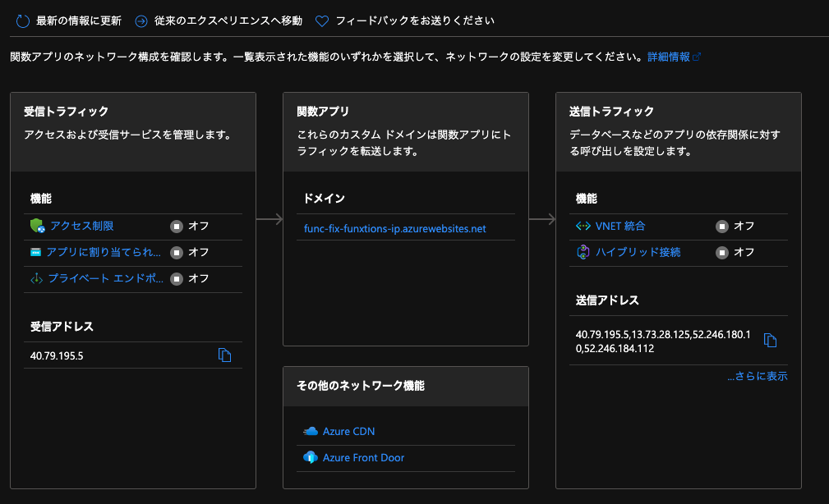The height and width of the screenshot is (504, 829).
Task: Click the Azure Front Door icon
Action: [311, 457]
